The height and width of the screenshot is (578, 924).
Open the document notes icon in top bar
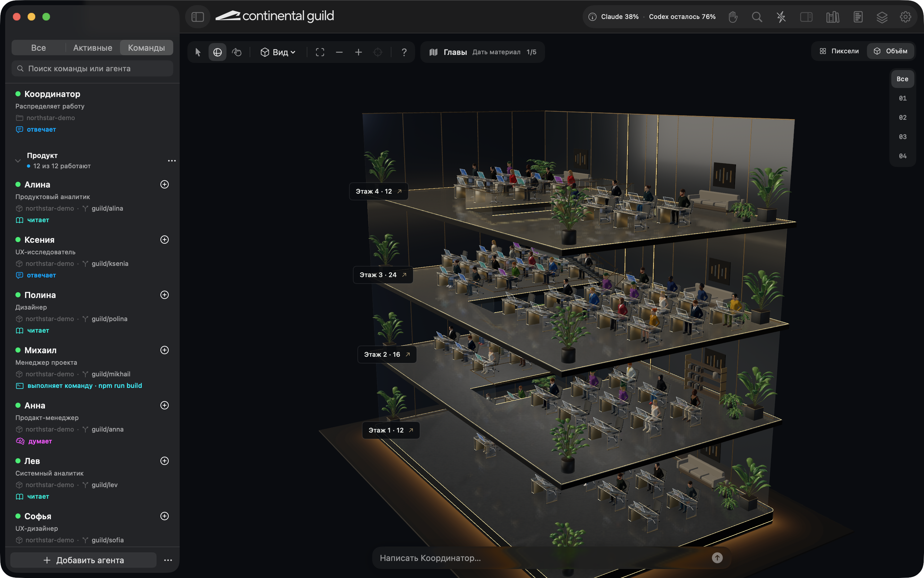(858, 17)
